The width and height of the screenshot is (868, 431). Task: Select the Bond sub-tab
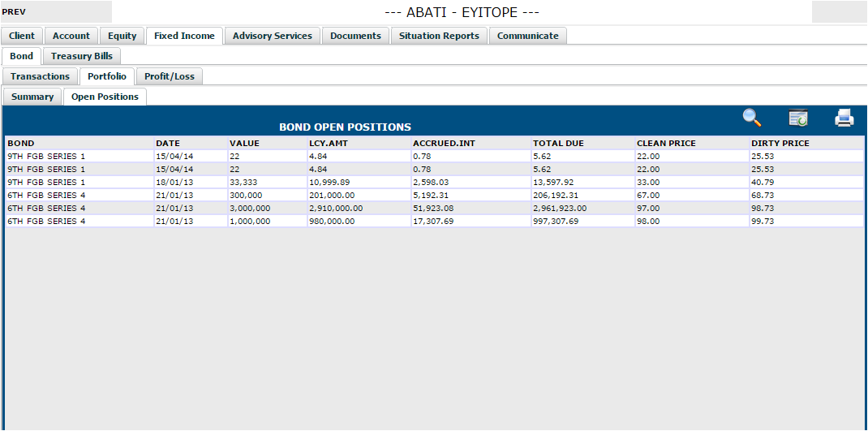click(x=22, y=56)
